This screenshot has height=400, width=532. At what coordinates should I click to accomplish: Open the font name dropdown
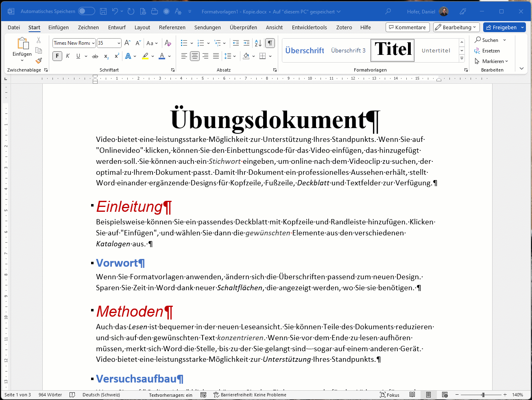click(x=93, y=43)
